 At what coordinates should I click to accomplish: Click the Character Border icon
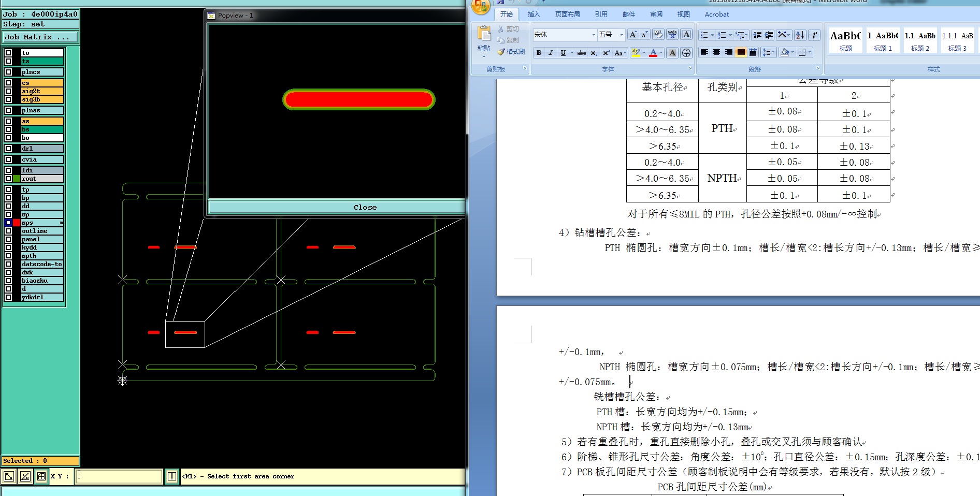(686, 35)
